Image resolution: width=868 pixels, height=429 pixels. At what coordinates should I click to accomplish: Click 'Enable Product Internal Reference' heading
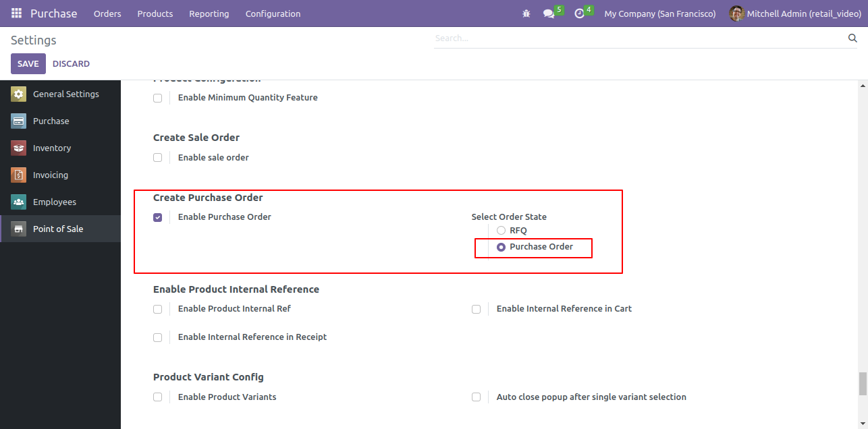tap(236, 289)
